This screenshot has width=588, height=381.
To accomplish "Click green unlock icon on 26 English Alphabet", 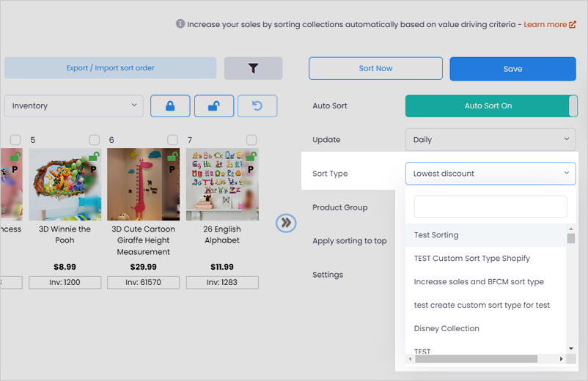I will tap(251, 156).
